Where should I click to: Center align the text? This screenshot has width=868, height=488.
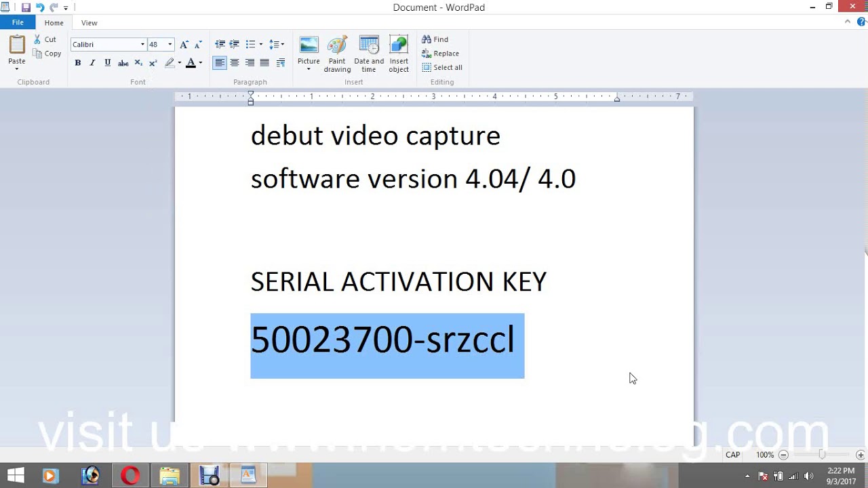click(x=235, y=62)
